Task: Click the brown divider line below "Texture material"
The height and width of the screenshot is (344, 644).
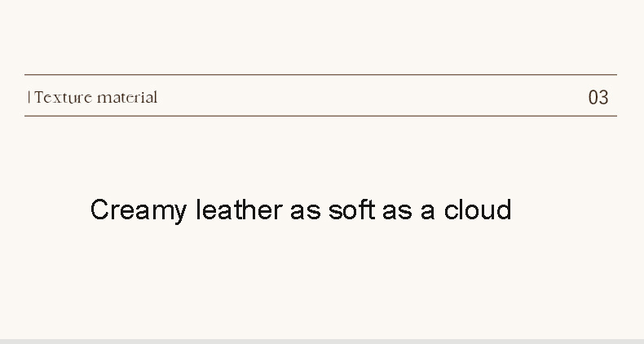Action: [320, 116]
